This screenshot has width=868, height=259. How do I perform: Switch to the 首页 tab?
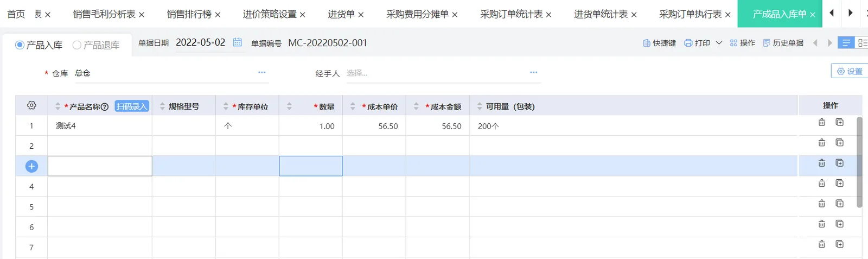click(16, 14)
